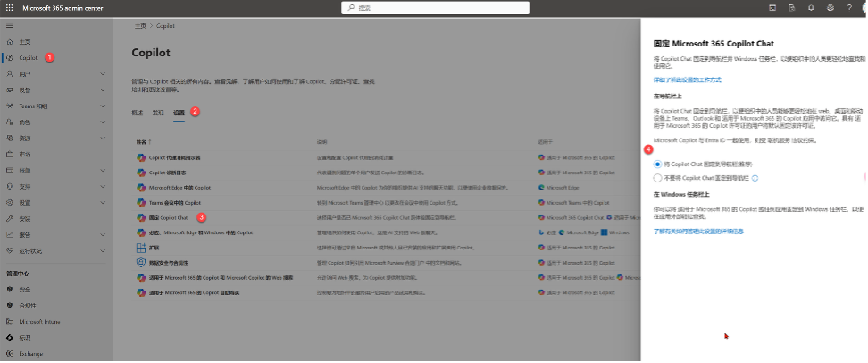Open 合规性 compliance admin center
Image resolution: width=868 pixels, height=363 pixels.
click(28, 306)
